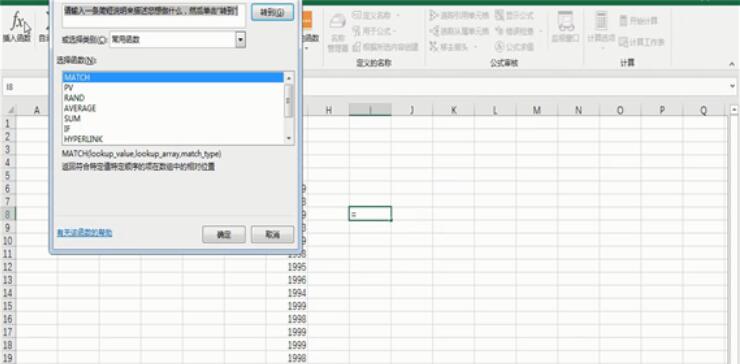Select row 1 header
The height and width of the screenshot is (364, 740).
point(9,123)
